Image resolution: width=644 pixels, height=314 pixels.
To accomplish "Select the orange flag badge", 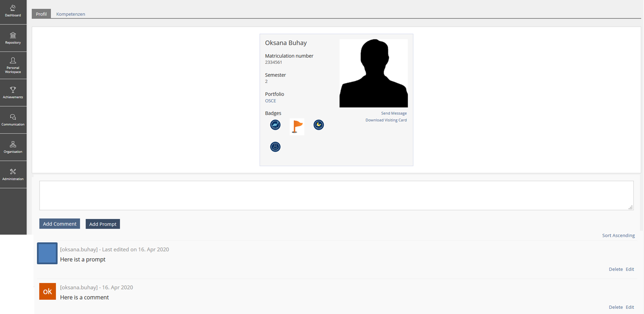I will coord(297,127).
